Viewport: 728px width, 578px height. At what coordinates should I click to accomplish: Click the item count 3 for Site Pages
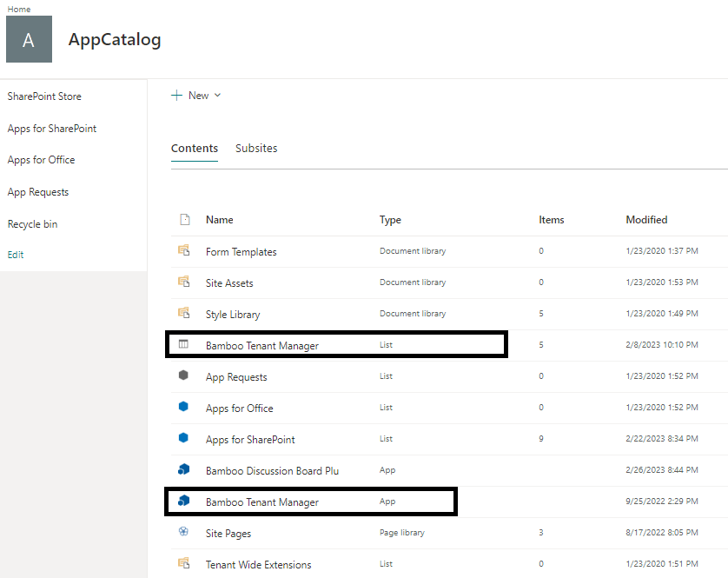coord(541,533)
